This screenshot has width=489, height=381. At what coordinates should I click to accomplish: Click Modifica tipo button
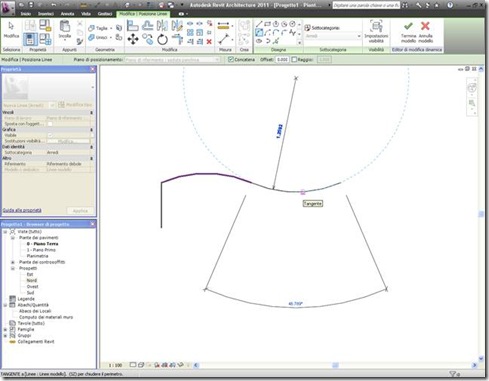pos(75,105)
